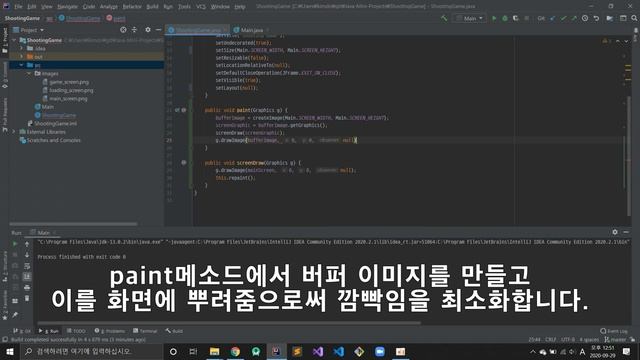Collapse the images folder
The height and width of the screenshot is (360, 640).
[x=29, y=73]
